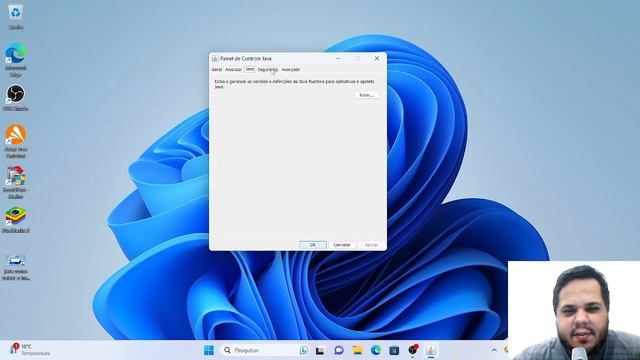
Task: Click the Cancelar button
Action: click(x=342, y=245)
